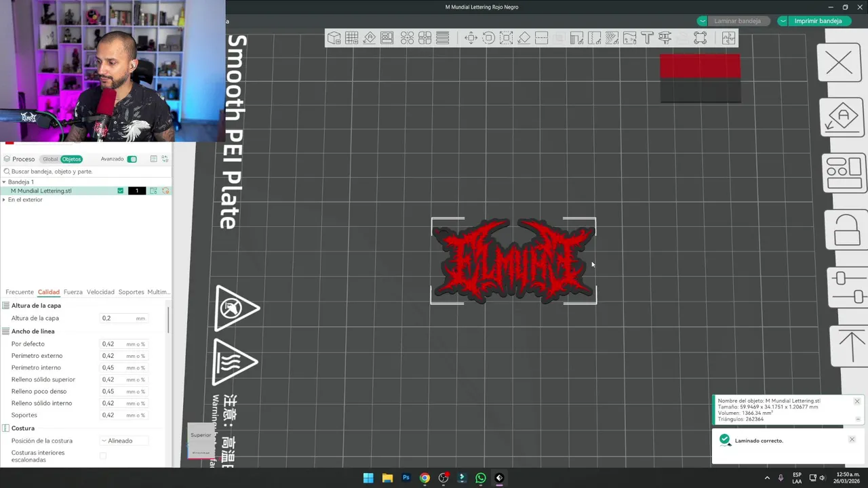Close the Laminado correcto notification
The height and width of the screenshot is (488, 868).
point(852,439)
